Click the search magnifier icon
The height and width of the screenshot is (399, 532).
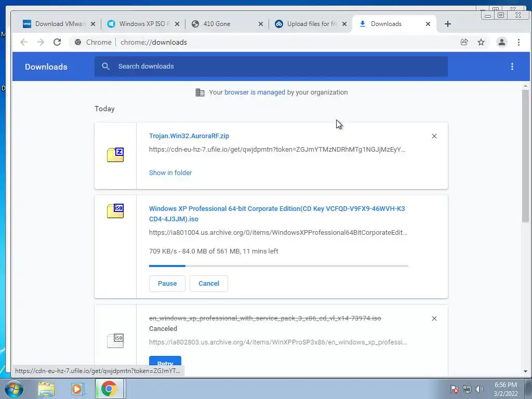(x=105, y=66)
